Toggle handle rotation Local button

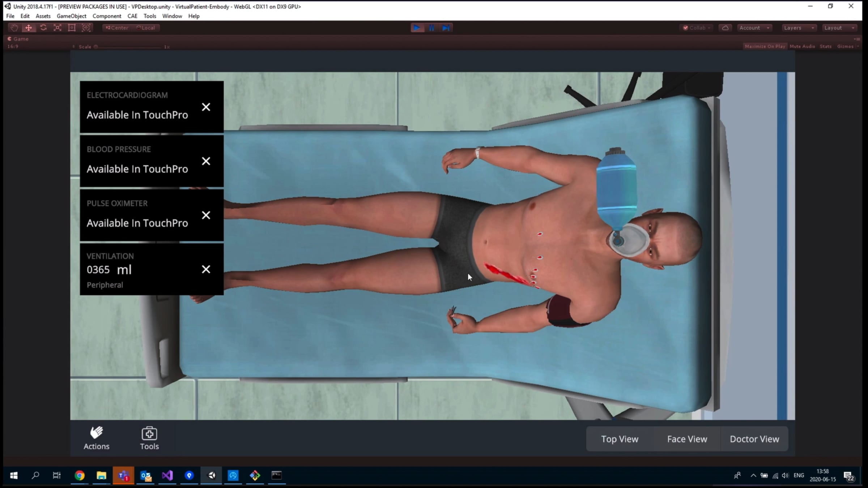146,28
